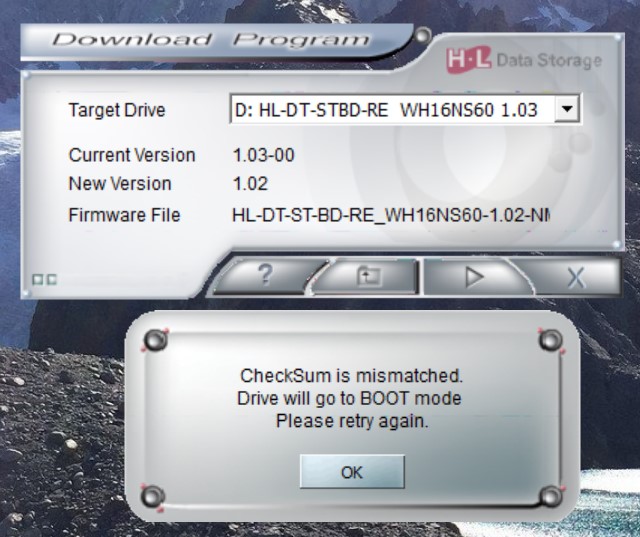Click "Drive will go to BOOT mode" text
Screen dimensions: 640x537
349,398
